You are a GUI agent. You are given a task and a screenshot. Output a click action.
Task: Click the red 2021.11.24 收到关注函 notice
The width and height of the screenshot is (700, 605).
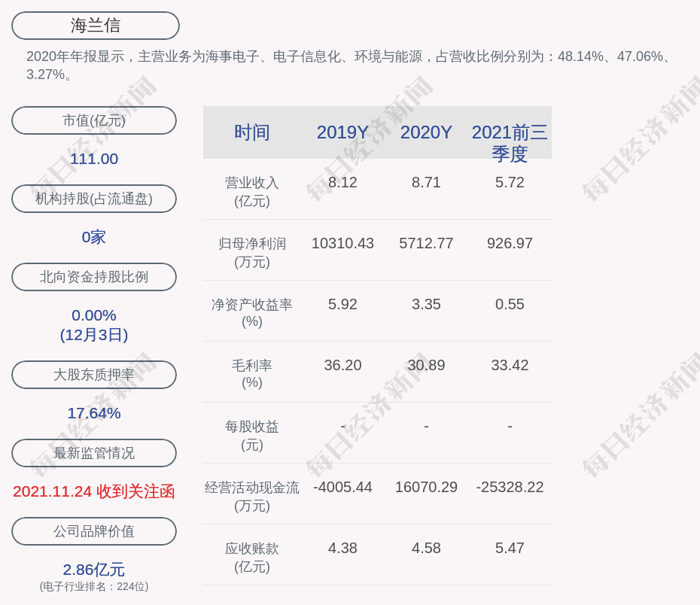[94, 491]
